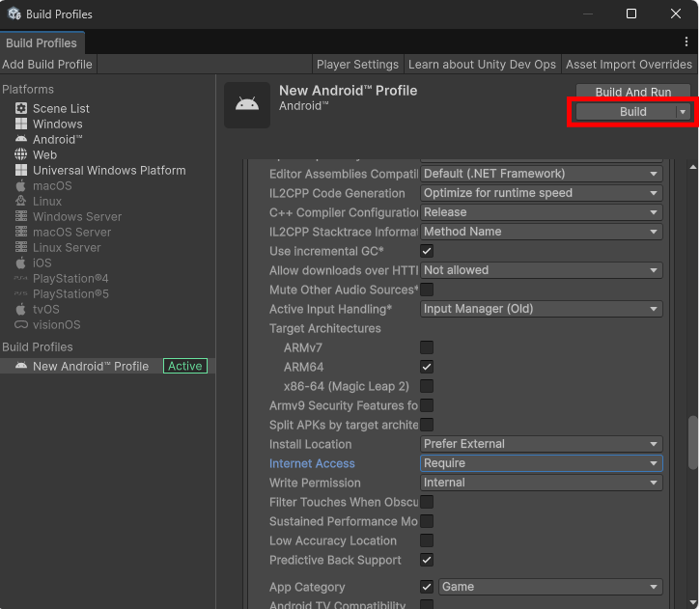Expand the Install Location dropdown

(542, 444)
